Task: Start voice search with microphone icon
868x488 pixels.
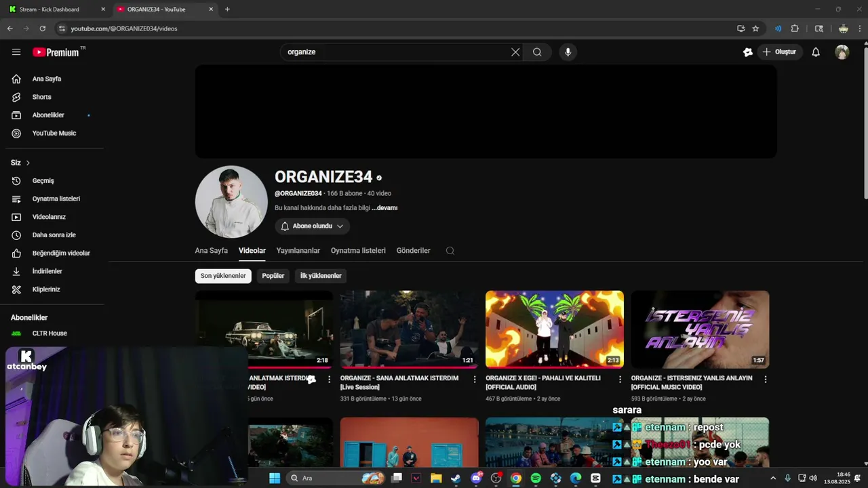Action: click(568, 52)
